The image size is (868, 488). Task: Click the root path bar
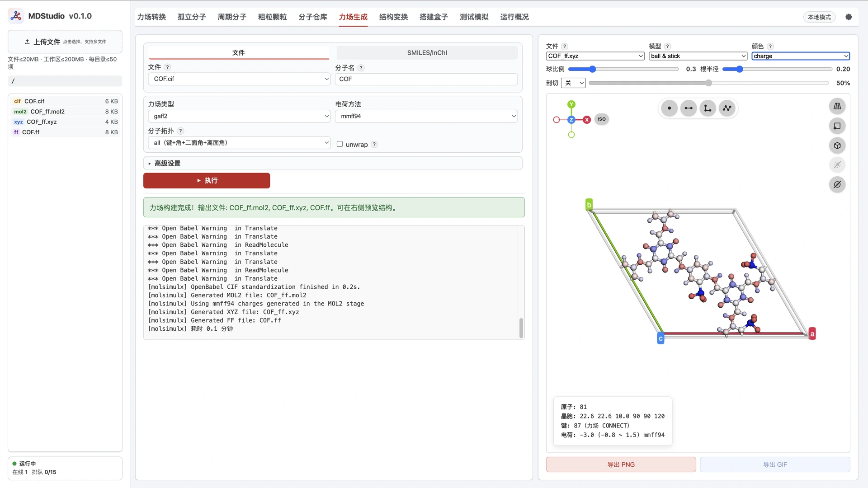tap(65, 81)
